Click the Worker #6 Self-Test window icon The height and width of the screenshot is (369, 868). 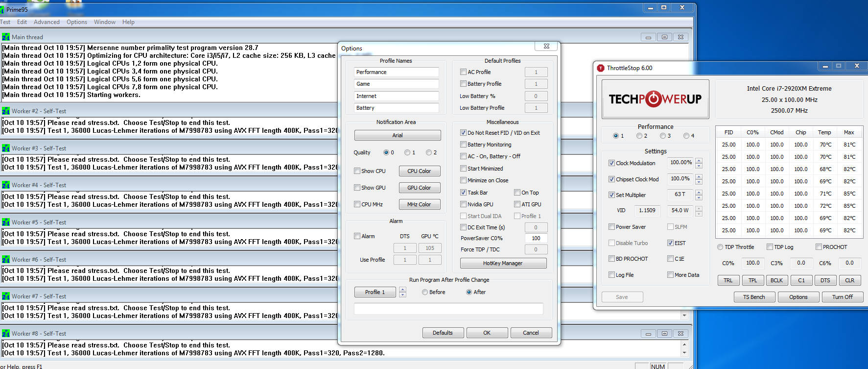click(6, 260)
